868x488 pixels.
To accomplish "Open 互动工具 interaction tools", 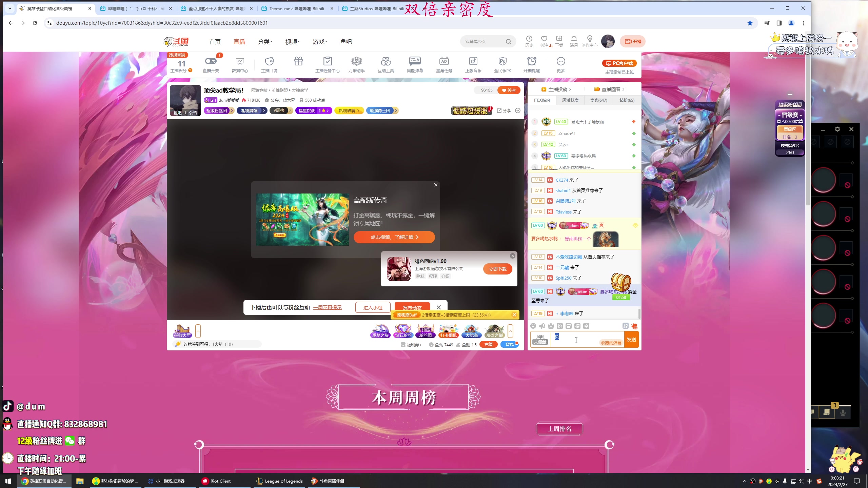I will (386, 64).
